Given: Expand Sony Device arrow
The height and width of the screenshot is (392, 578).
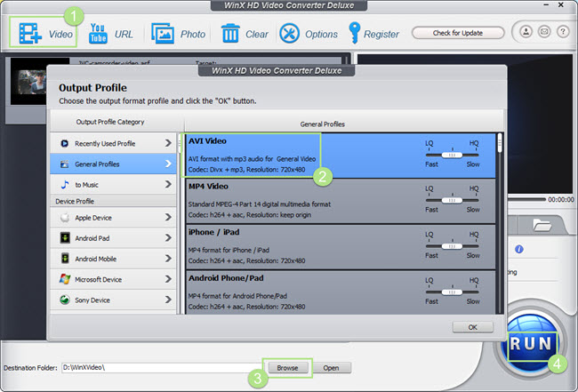Looking at the screenshot, I should click(x=168, y=300).
